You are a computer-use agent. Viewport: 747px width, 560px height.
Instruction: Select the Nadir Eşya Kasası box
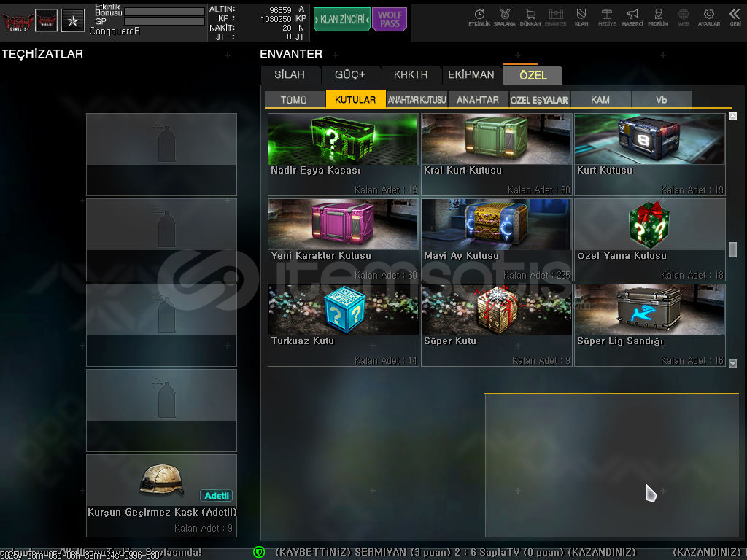[343, 155]
